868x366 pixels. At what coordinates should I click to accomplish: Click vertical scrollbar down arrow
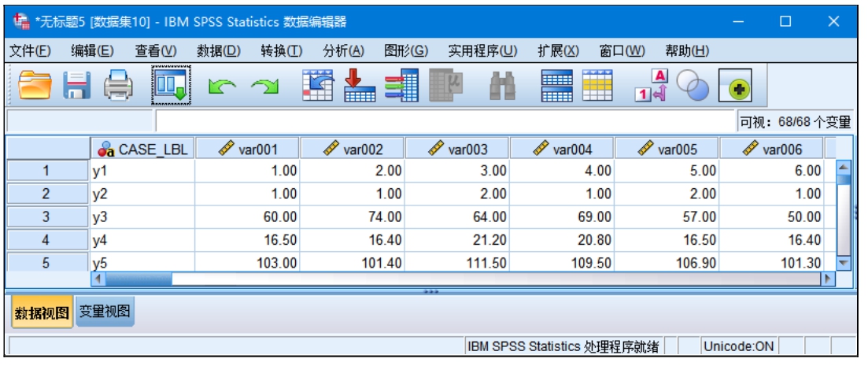843,264
